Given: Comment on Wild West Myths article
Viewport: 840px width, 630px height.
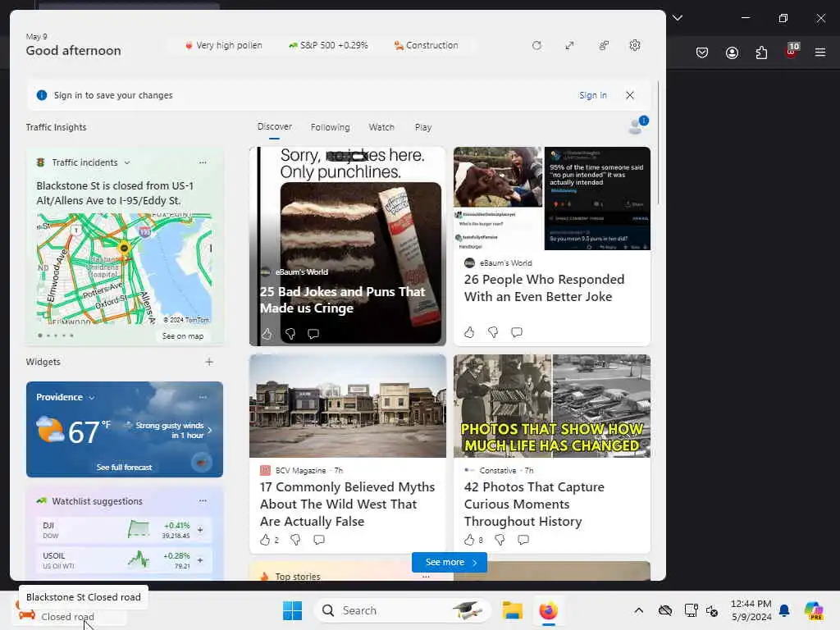Looking at the screenshot, I should 319,540.
